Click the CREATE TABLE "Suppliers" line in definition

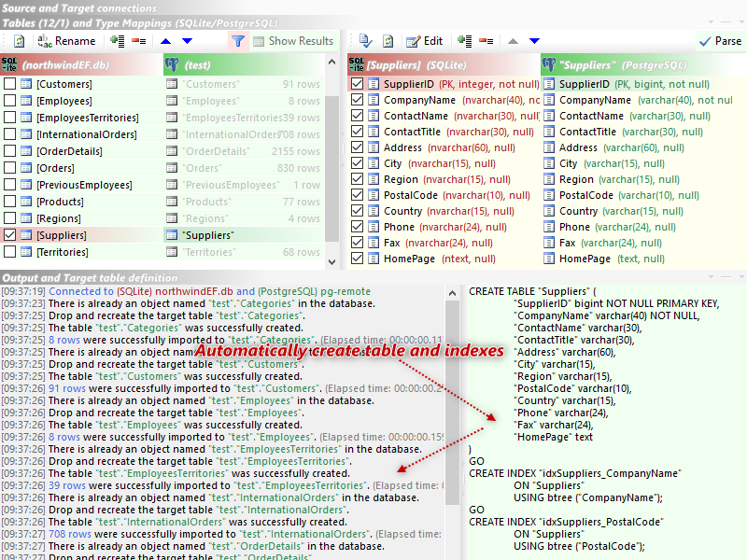pyautogui.click(x=532, y=291)
